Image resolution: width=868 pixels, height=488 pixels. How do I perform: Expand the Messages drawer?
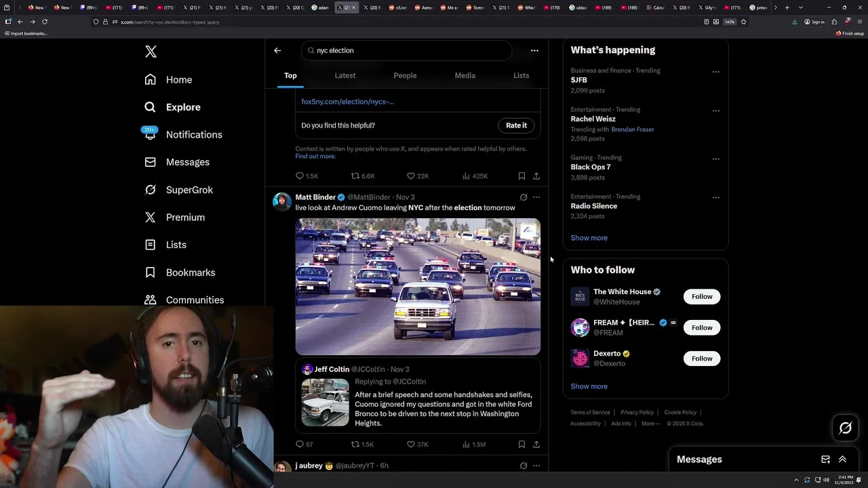(x=842, y=460)
